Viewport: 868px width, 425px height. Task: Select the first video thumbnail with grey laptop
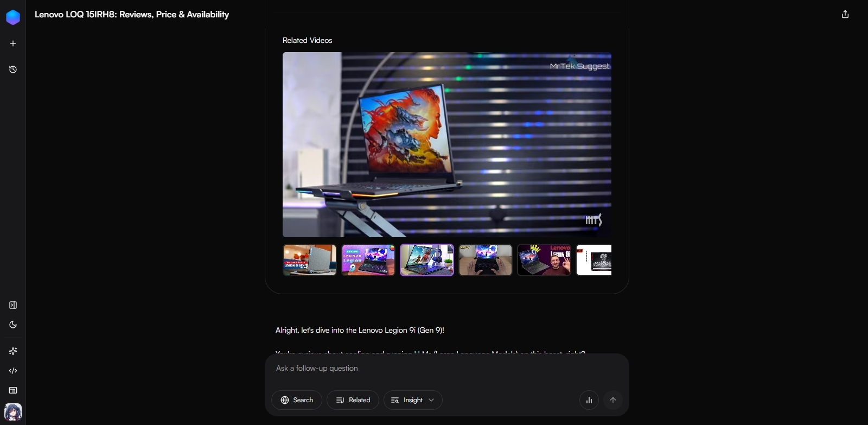pos(310,260)
